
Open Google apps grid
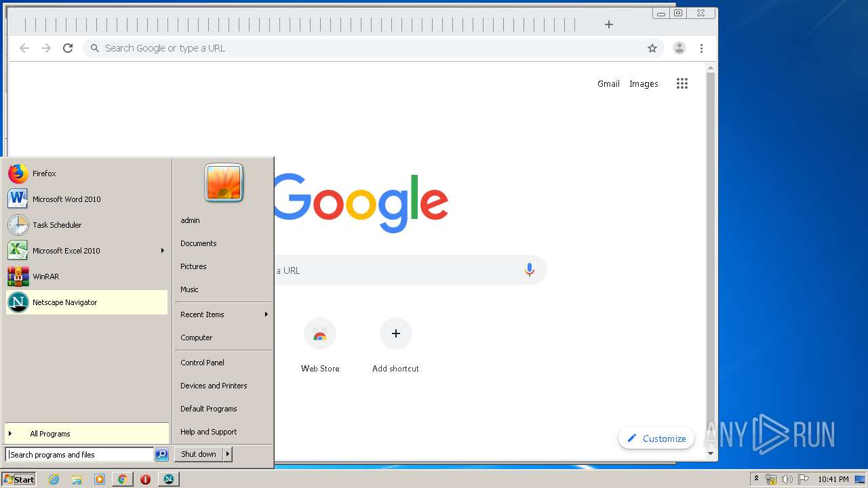682,83
